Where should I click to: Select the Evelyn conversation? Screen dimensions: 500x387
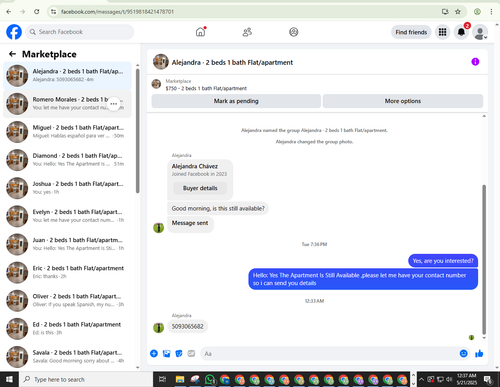(67, 216)
